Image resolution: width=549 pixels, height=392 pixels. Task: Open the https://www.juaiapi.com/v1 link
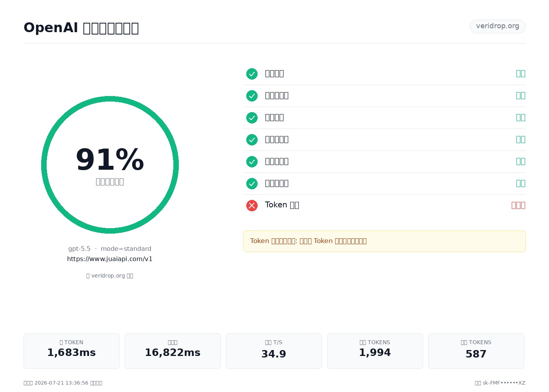[110, 259]
